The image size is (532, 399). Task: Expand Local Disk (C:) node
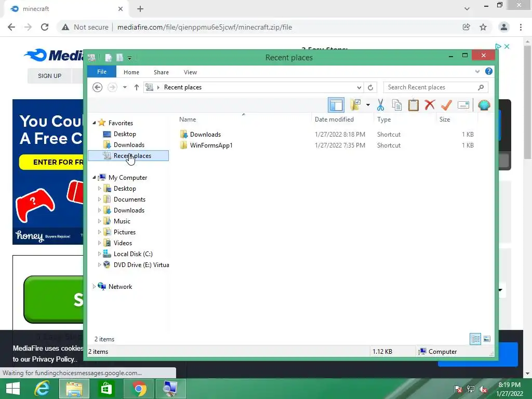pos(99,254)
